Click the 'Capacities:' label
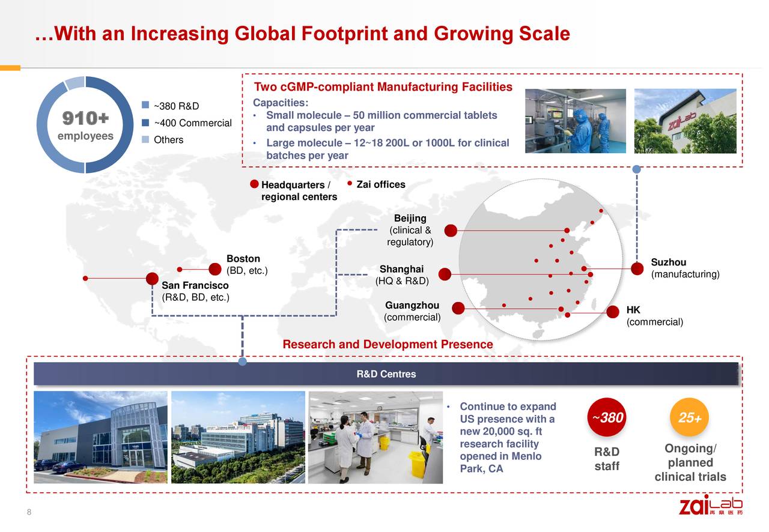The height and width of the screenshot is (532, 769). [281, 103]
